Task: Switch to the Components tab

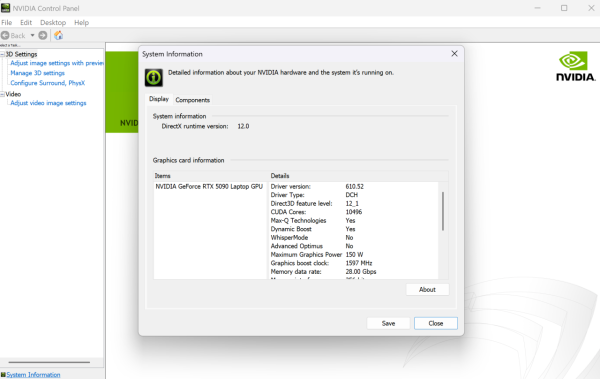Action: pos(192,100)
